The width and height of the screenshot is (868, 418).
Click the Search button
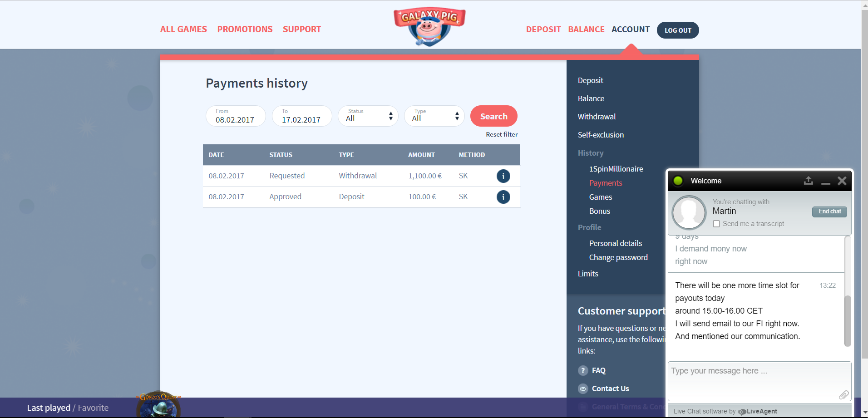[494, 116]
